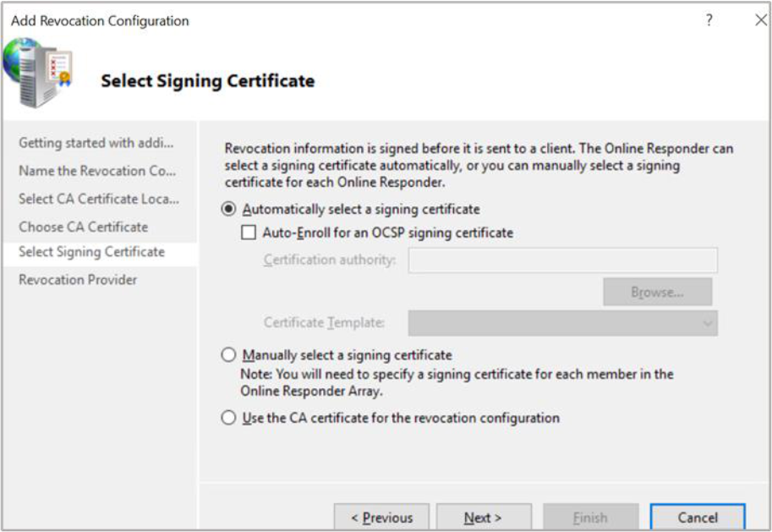Open Select CA Certificate Location step
Screen dimensions: 772x532
(x=99, y=199)
